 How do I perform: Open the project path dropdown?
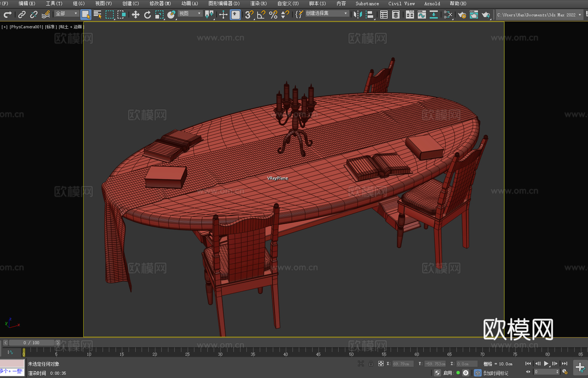click(x=539, y=15)
